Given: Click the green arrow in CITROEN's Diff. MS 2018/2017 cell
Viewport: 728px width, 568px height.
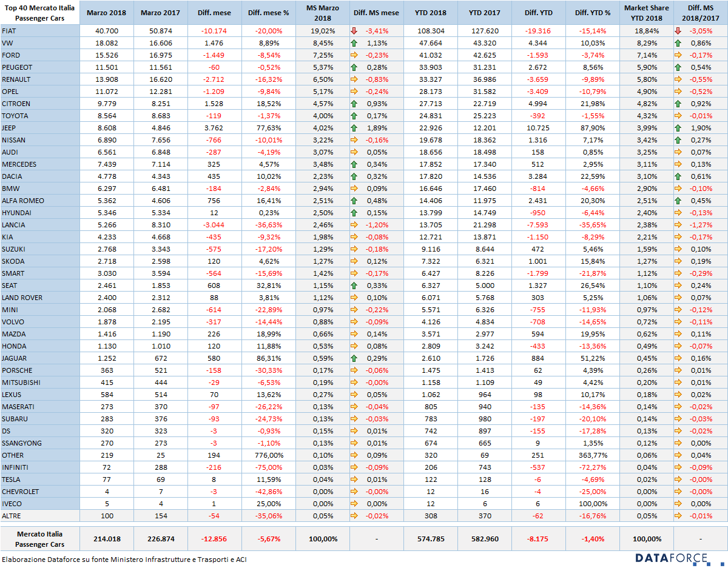Looking at the screenshot, I should click(678, 104).
